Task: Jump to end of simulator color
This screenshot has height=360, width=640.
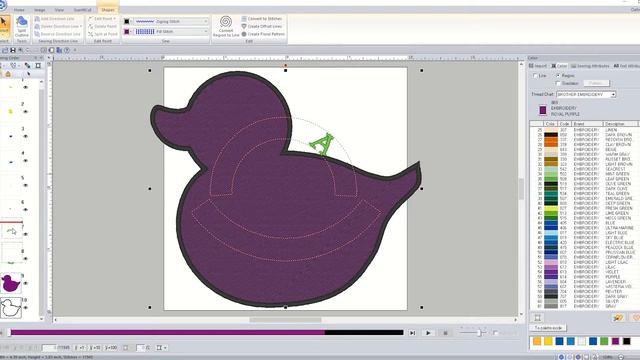Action: tap(412, 333)
